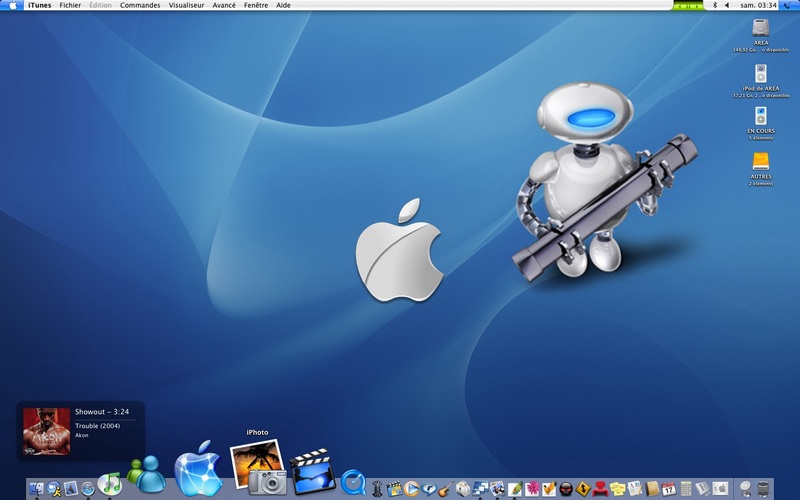
Task: Click the green iTunes controller in menu bar
Action: point(688,6)
